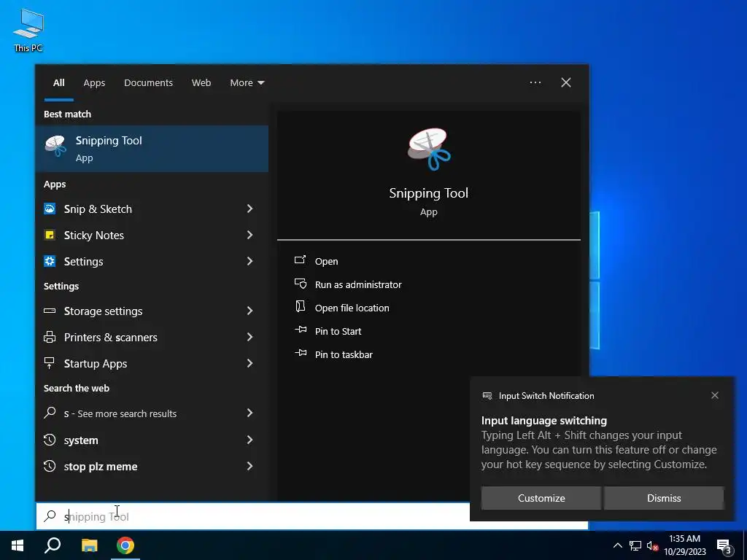747x560 pixels.
Task: Open File Explorer from the taskbar
Action: tap(89, 545)
